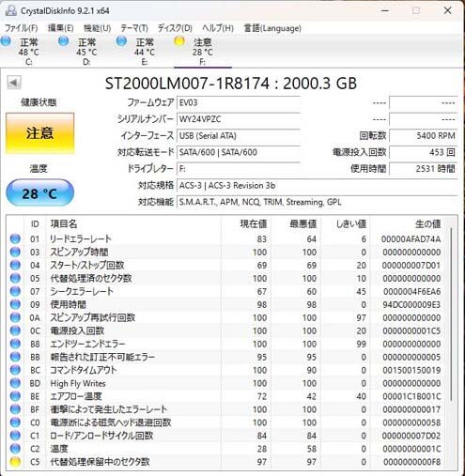Click the 対応規格 field ACS-3 Revision 3b
The height and width of the screenshot is (476, 465).
coord(317,186)
